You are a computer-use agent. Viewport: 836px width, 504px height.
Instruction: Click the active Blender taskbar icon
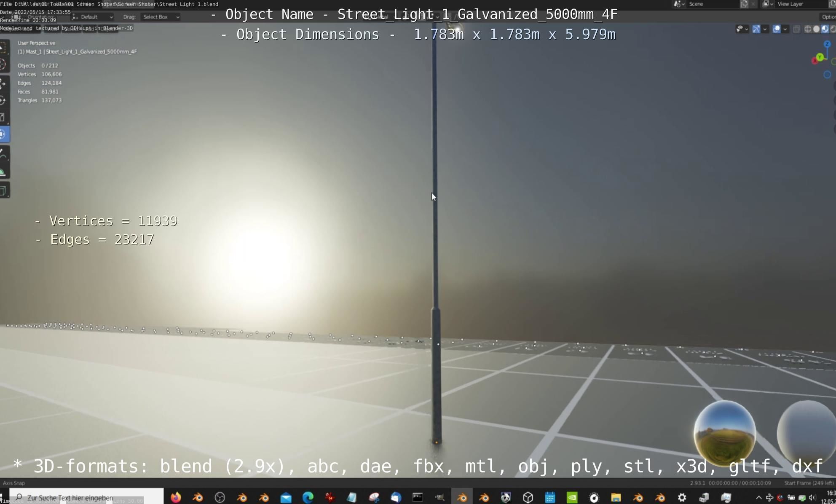click(462, 498)
